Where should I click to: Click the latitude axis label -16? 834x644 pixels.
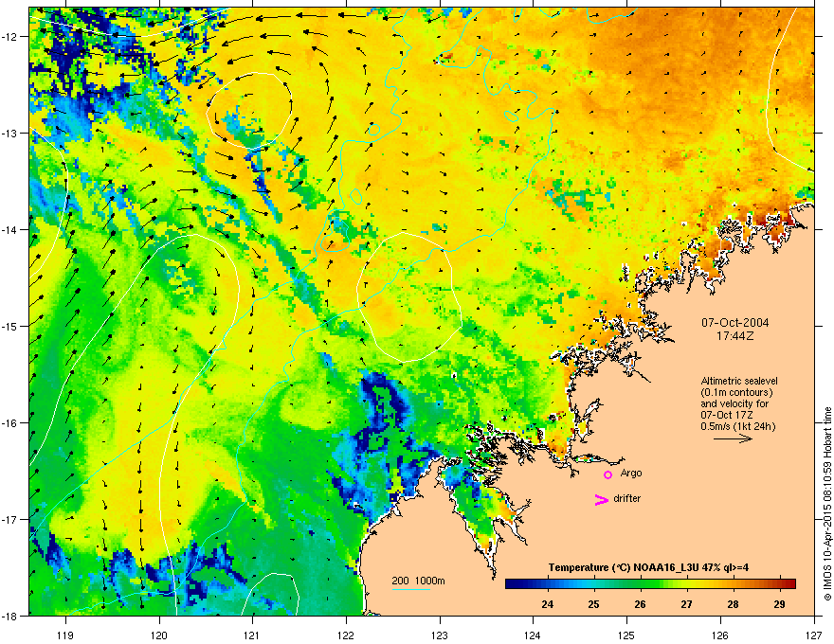pos(9,423)
